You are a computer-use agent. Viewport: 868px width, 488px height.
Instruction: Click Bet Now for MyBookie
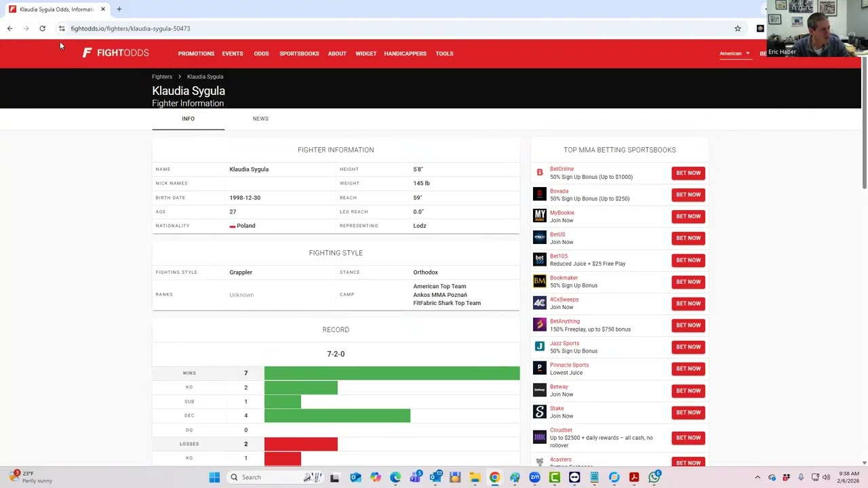click(x=688, y=216)
